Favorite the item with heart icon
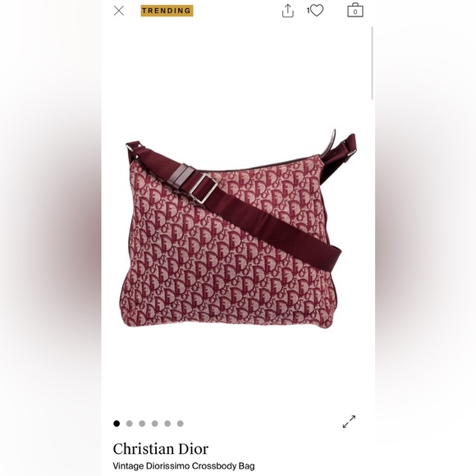Viewport: 476px width, 476px height. pos(317,11)
